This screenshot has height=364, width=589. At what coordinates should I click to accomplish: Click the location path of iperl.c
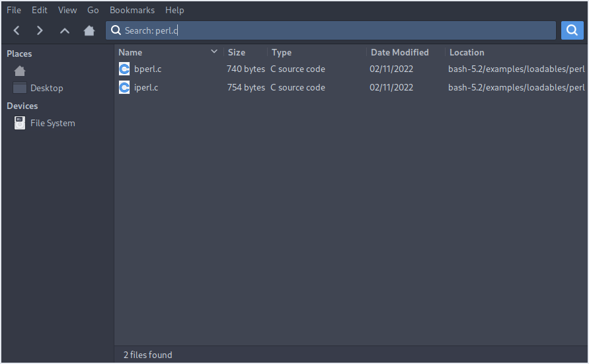click(516, 87)
